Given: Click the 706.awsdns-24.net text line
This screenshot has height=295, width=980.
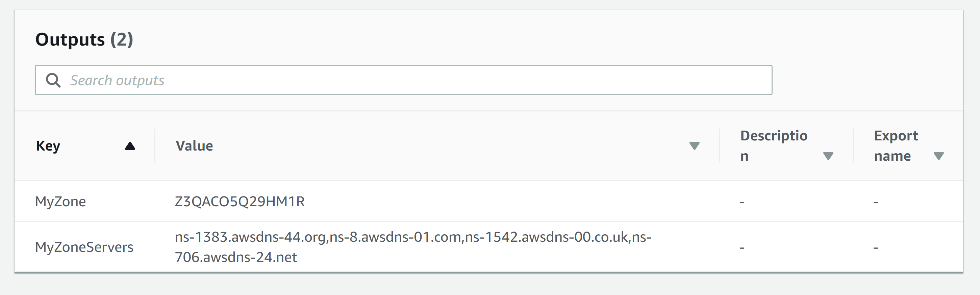Looking at the screenshot, I should tap(236, 257).
